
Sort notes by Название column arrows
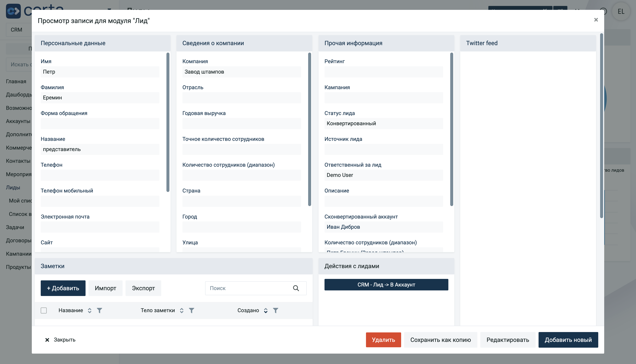tap(90, 310)
